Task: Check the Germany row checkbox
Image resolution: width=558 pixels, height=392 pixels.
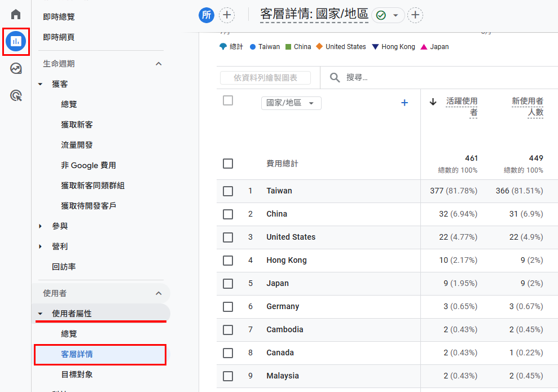Action: point(228,307)
